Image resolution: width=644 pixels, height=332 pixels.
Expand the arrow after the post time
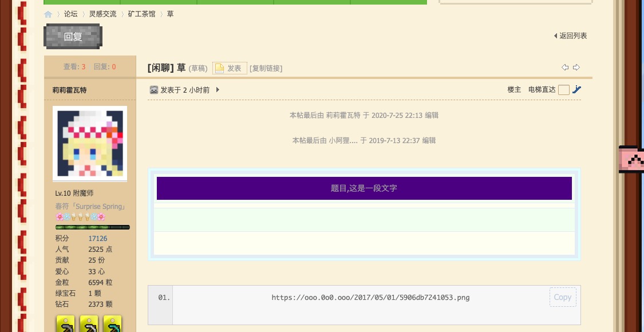click(218, 90)
